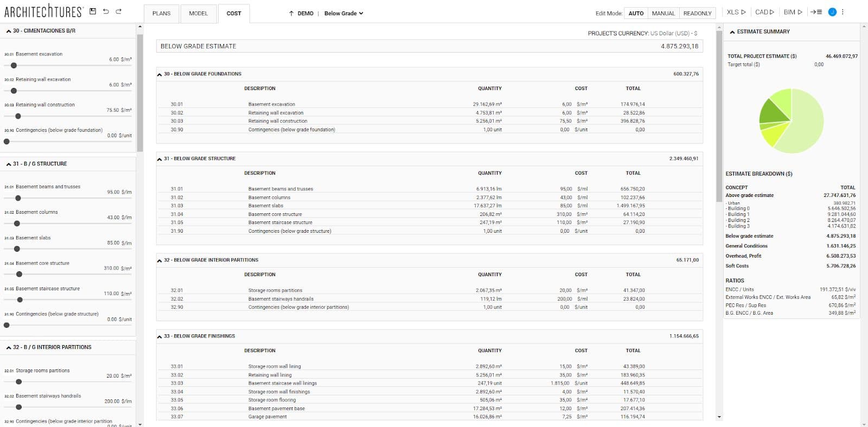Set edit mode to MANUAL
Screen dimensions: 868x427
663,14
